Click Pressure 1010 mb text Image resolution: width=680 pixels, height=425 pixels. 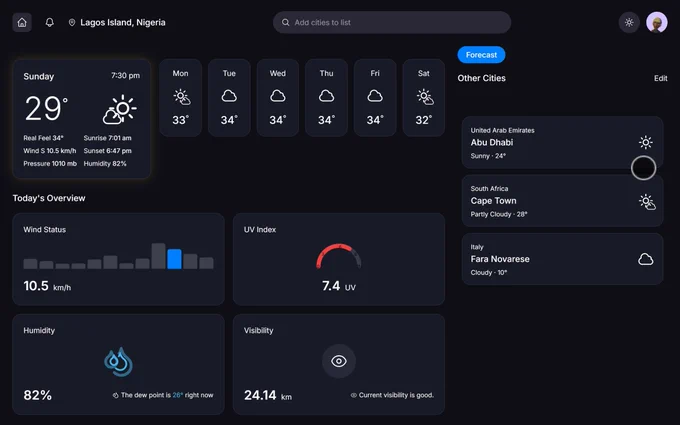tap(50, 163)
